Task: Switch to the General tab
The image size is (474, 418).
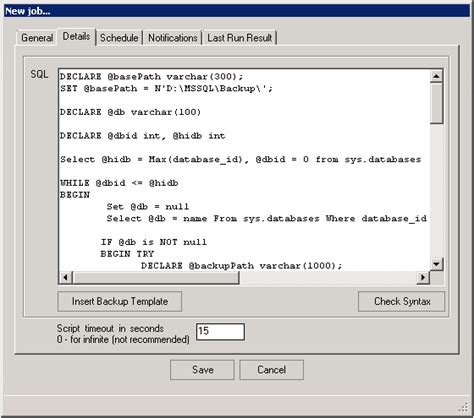Action: [37, 38]
